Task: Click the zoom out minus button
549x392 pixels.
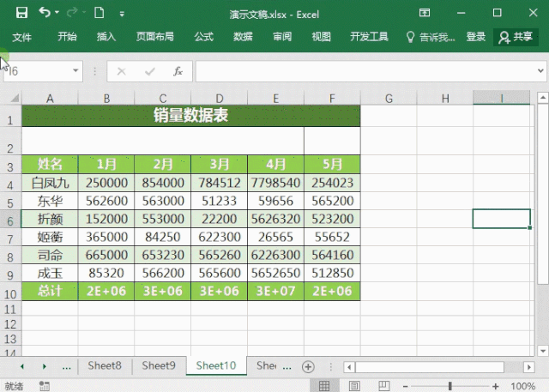Action: (405, 386)
